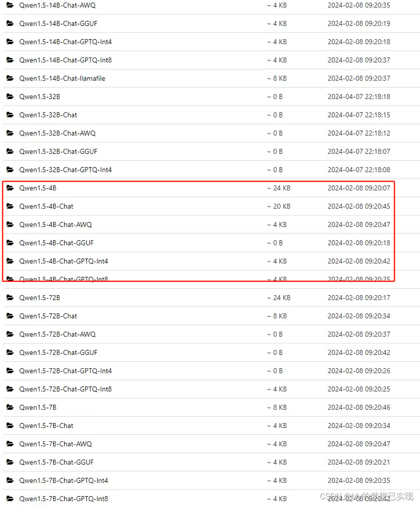Click the date 2024-02-08 09:20:17

click(359, 298)
